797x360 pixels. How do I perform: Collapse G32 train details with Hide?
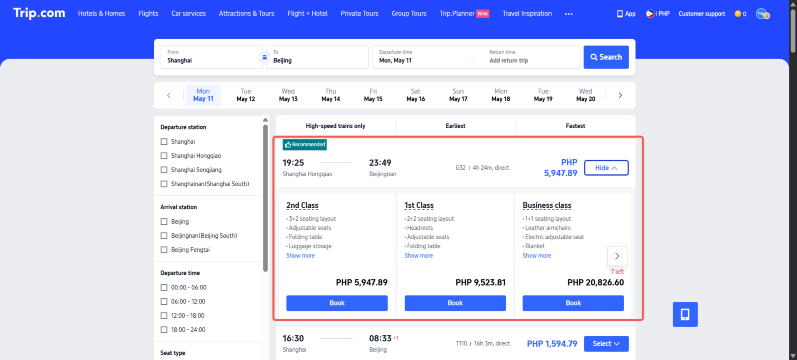point(606,168)
